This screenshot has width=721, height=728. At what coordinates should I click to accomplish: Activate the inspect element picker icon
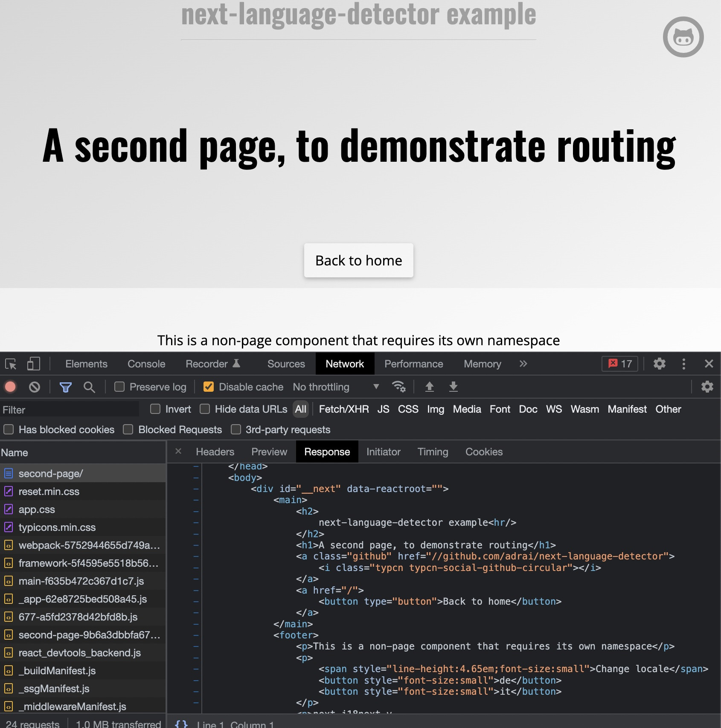(11, 364)
